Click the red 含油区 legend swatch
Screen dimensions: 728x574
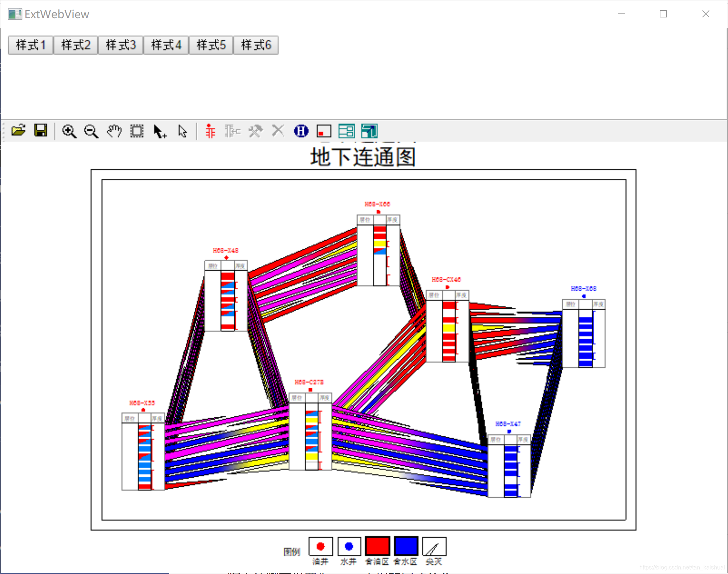pos(377,546)
